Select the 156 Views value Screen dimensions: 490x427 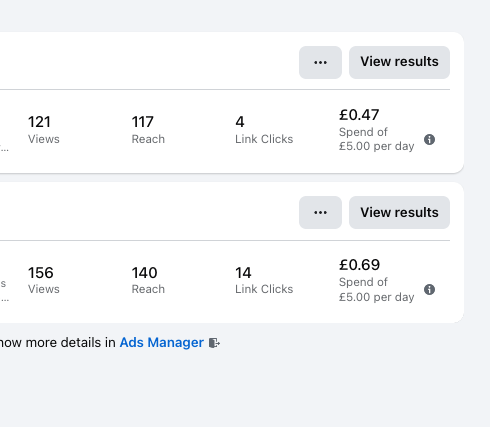tap(41, 273)
